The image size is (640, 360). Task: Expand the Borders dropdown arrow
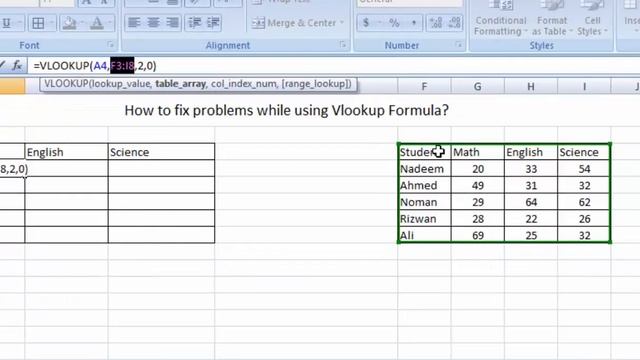tap(52, 23)
